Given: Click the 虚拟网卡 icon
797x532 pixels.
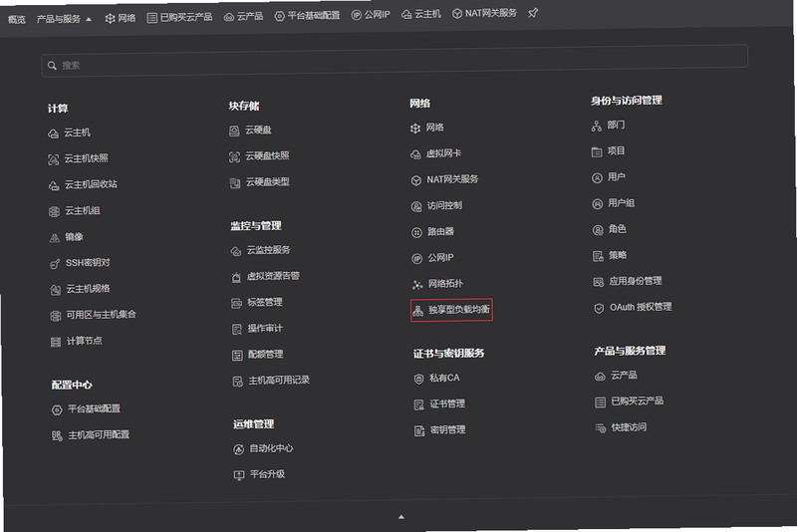Looking at the screenshot, I should pos(415,154).
